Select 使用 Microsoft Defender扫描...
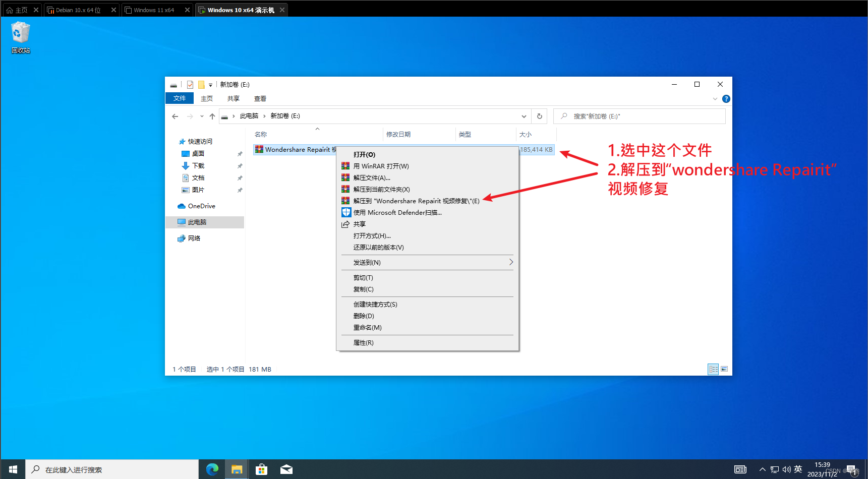 point(427,212)
